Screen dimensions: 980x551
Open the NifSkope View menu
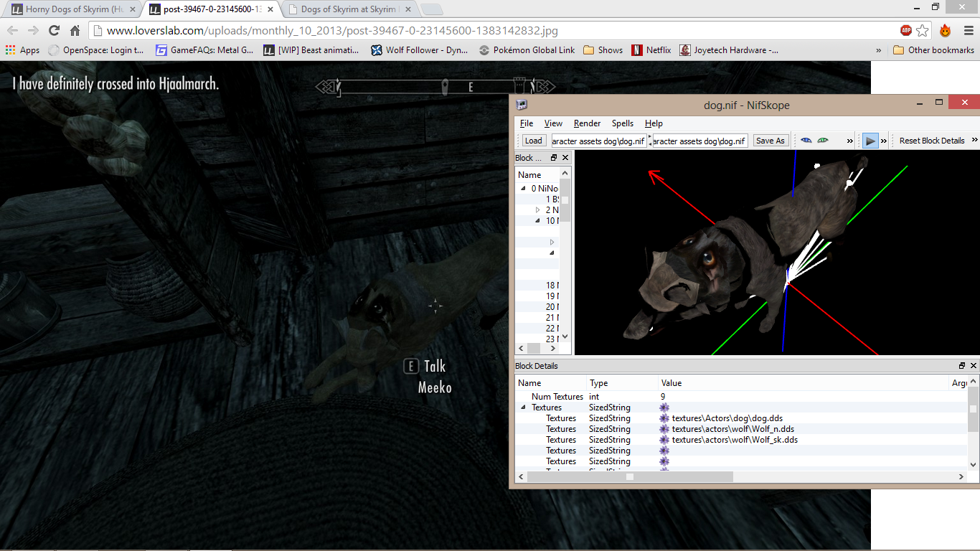553,123
